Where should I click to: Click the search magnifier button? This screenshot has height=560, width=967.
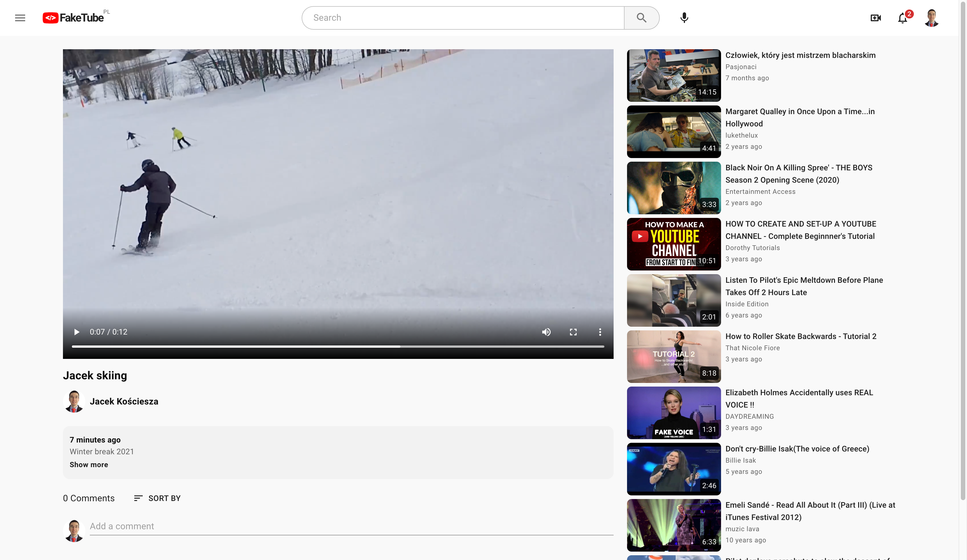click(641, 18)
